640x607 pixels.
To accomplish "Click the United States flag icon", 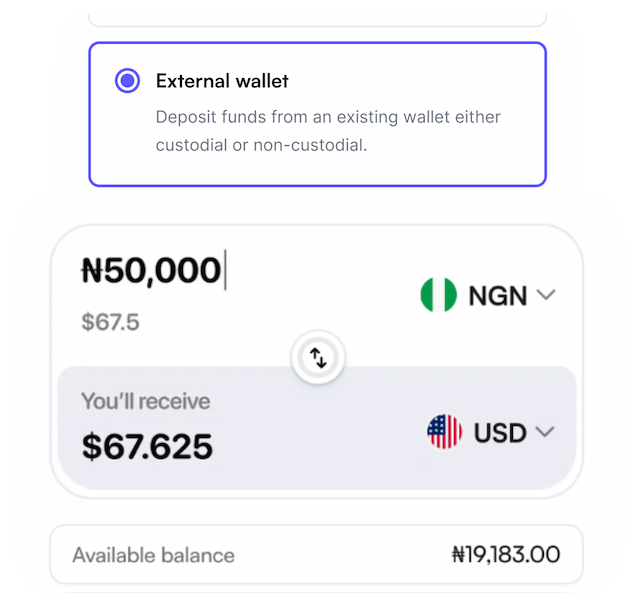I will pos(444,432).
